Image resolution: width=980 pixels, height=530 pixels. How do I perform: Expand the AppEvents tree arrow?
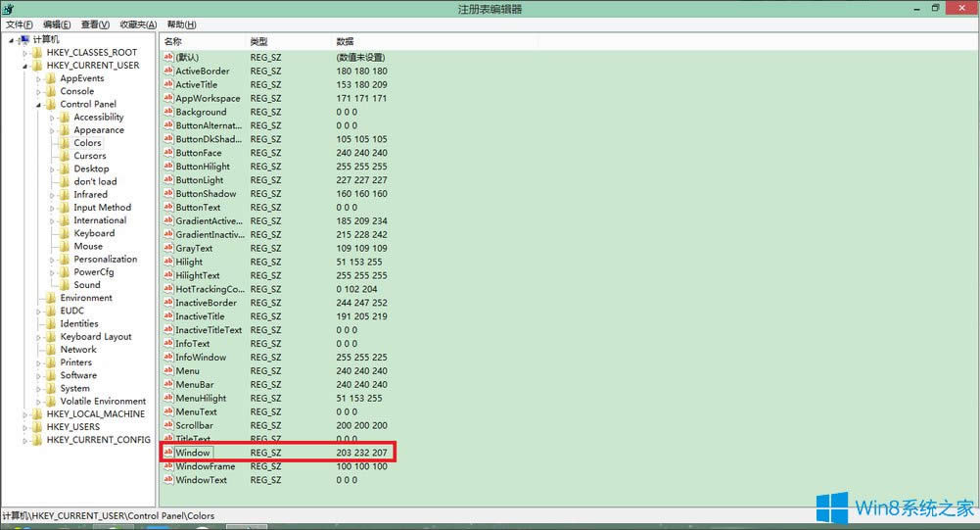click(39, 78)
